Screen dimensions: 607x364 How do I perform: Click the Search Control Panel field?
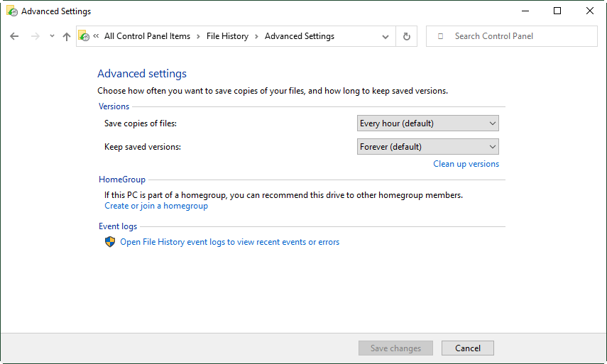coord(518,36)
